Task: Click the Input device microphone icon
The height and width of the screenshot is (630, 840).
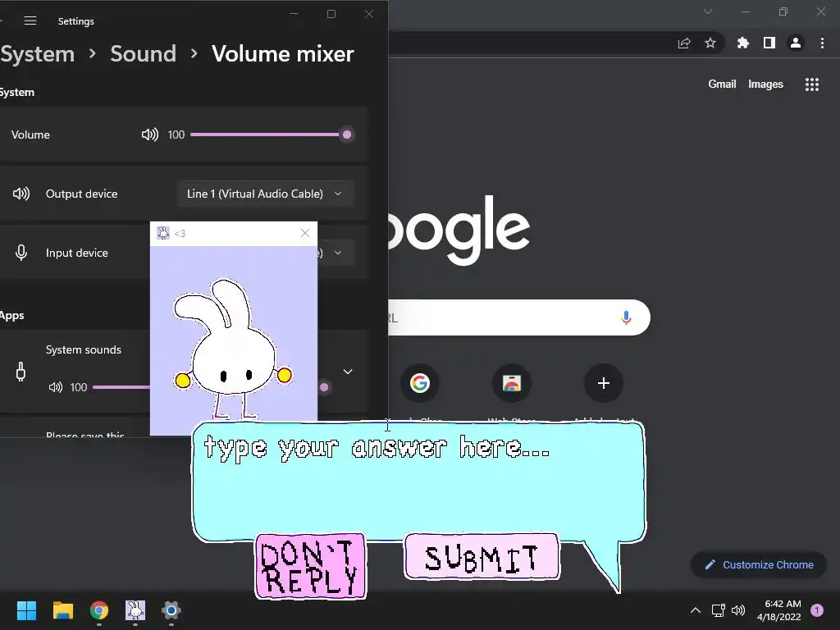Action: point(21,253)
